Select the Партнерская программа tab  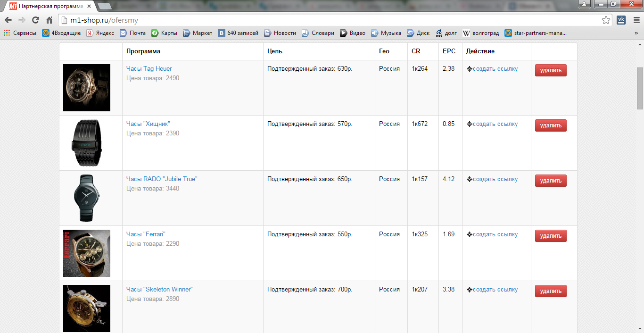[50, 6]
